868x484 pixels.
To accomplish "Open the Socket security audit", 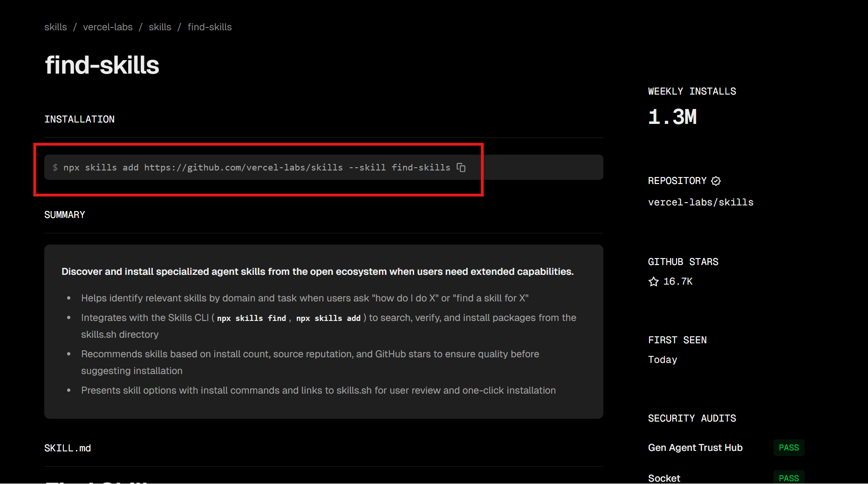I will [664, 478].
